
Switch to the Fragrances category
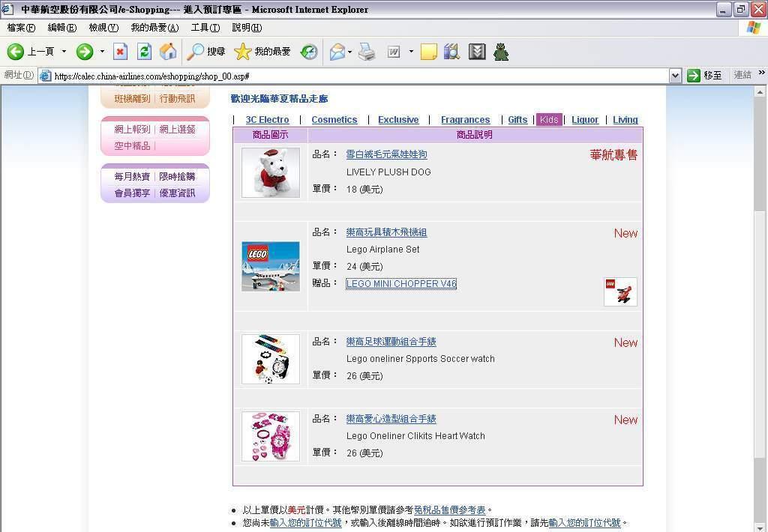coord(465,120)
